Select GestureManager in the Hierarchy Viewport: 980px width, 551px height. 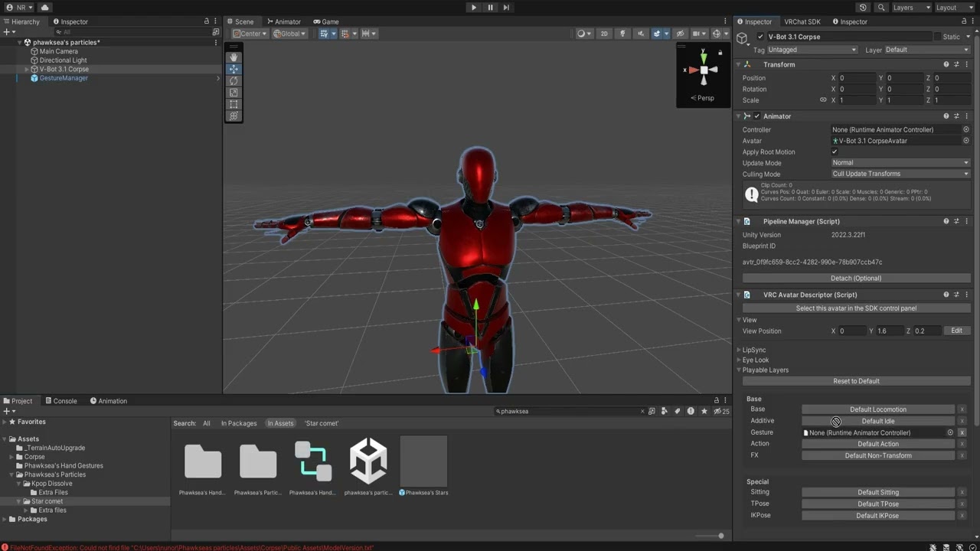(64, 78)
